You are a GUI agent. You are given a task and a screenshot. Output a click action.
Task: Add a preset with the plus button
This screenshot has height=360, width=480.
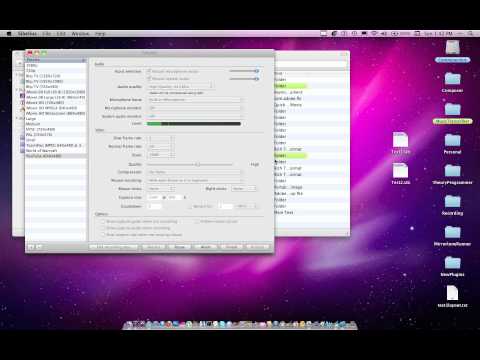32,247
